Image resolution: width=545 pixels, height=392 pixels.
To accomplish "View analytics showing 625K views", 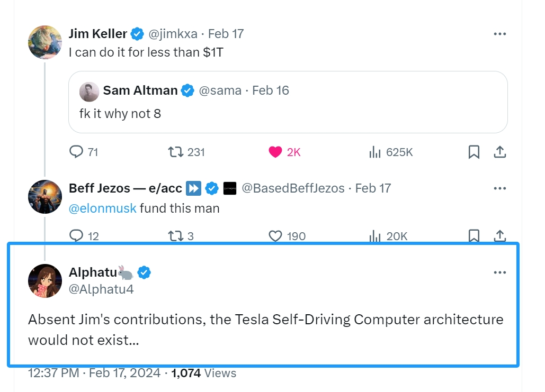I will [x=375, y=152].
